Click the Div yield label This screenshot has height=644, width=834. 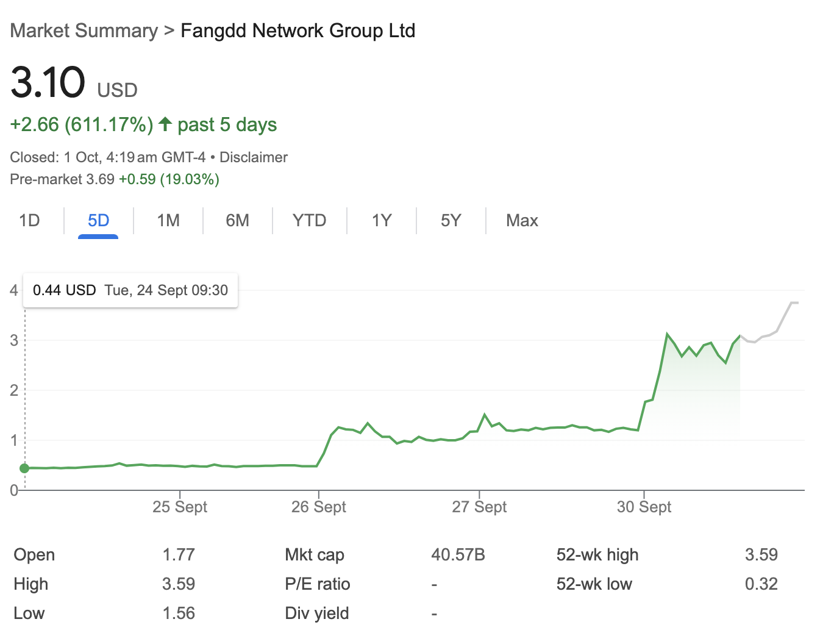pos(317,614)
